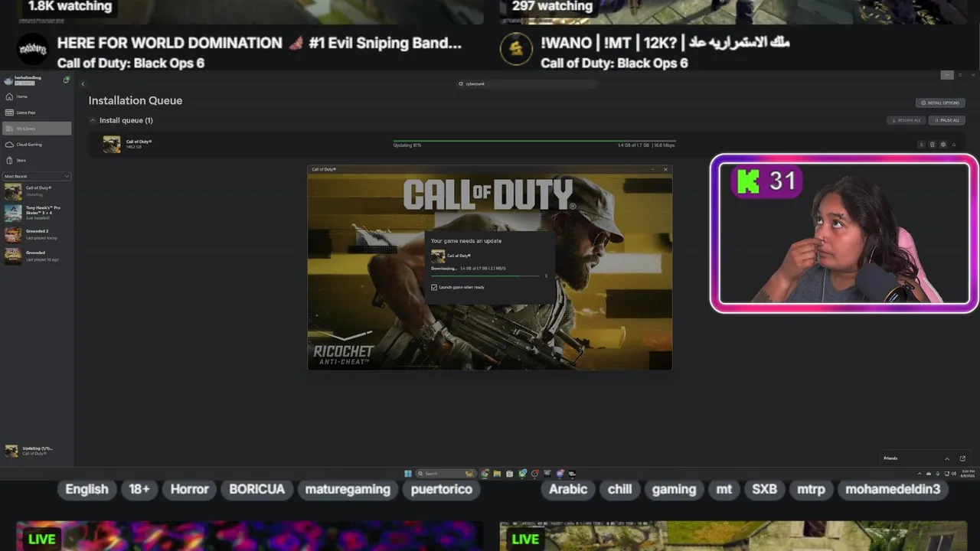Screen dimensions: 980x551
Task: Open Home in the Xbox sidebar
Action: tap(37, 96)
